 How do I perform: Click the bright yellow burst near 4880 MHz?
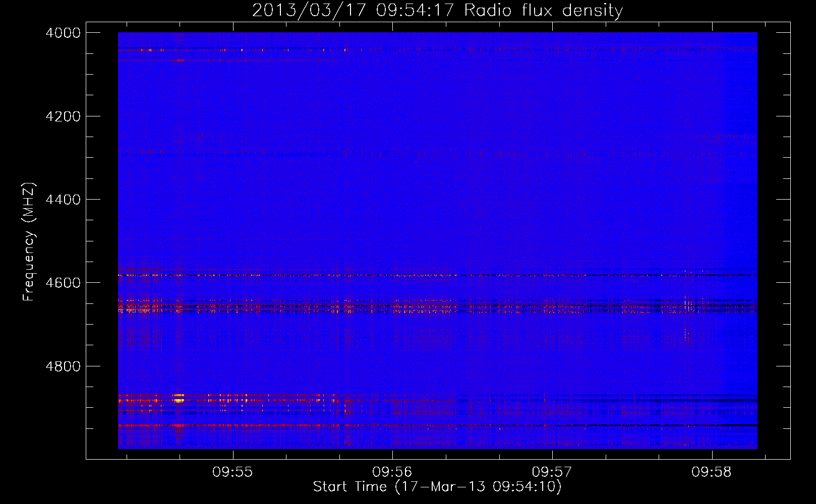click(x=179, y=400)
